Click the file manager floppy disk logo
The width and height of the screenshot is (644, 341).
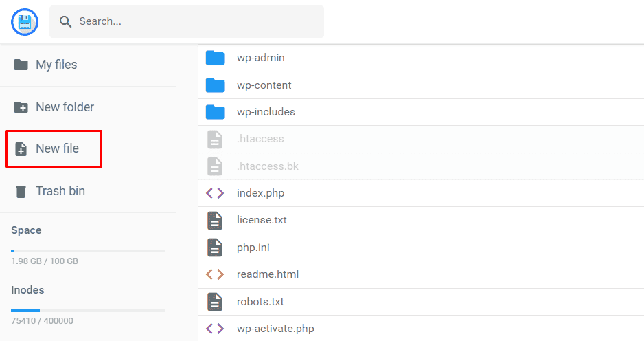tap(25, 22)
